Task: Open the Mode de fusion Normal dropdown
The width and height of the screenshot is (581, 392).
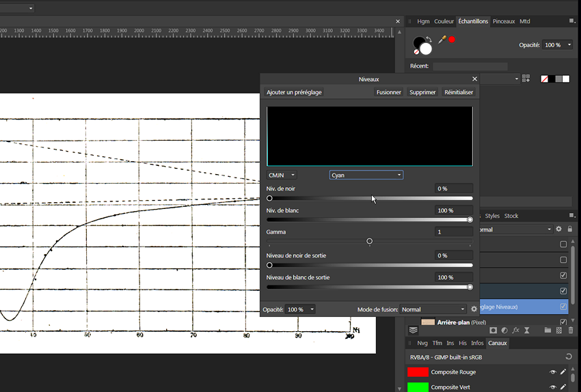Action: tap(433, 309)
